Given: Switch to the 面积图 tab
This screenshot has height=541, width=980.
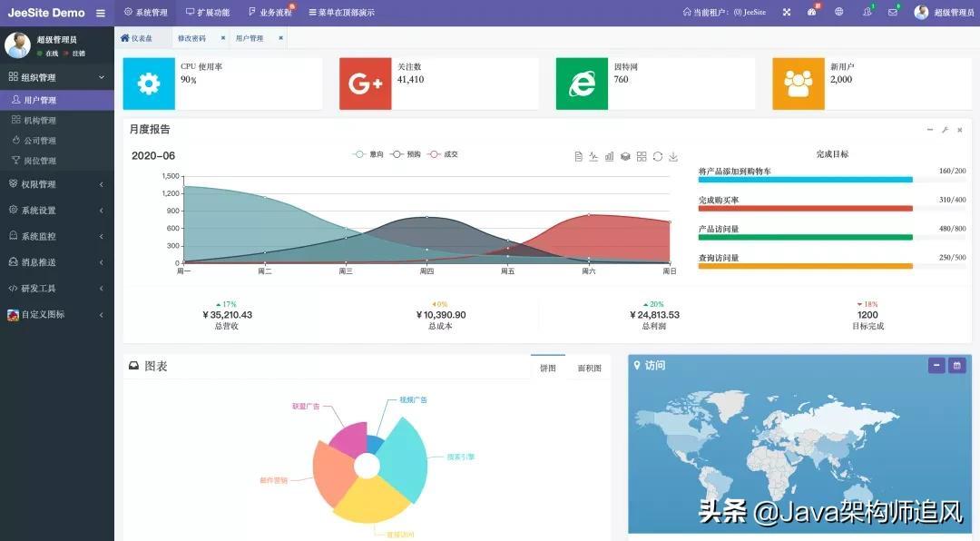Looking at the screenshot, I should click(588, 366).
